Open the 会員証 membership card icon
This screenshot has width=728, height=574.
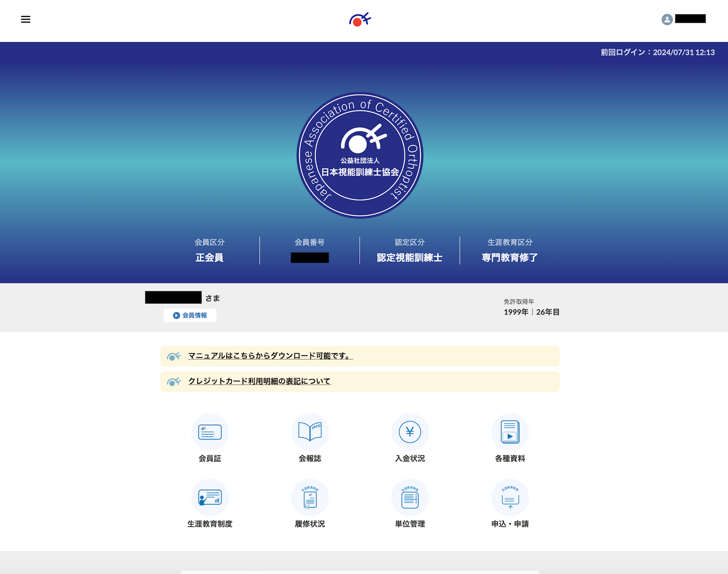point(210,432)
